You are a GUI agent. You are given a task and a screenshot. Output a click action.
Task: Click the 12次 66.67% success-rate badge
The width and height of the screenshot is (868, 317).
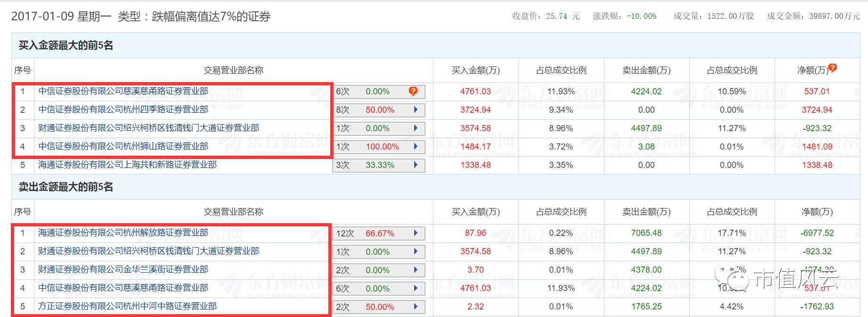pos(379,233)
